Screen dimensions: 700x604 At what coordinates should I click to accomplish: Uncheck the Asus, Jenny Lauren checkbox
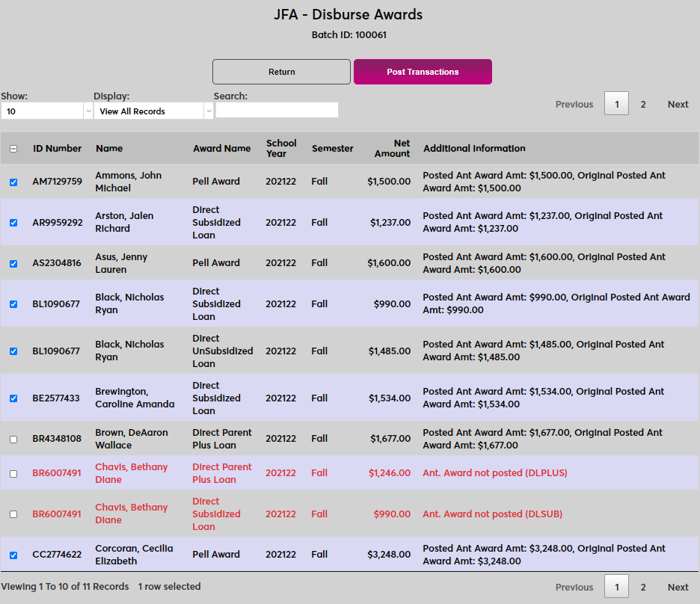pyautogui.click(x=13, y=263)
